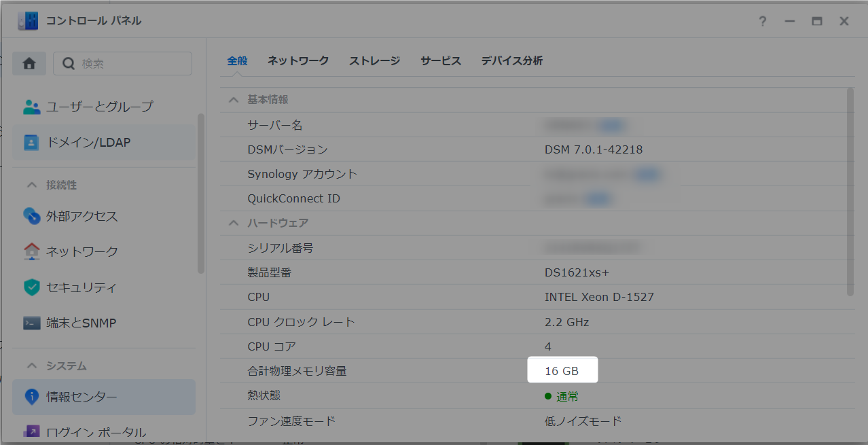Viewport: 868px width, 445px height.
Task: Switch to the ネットワーク tab
Action: coord(298,60)
